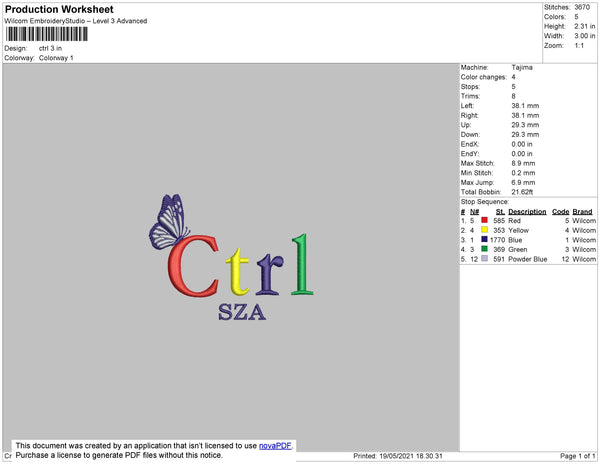Click the Width value 3.00 in
The height and width of the screenshot is (464, 600).
(585, 36)
